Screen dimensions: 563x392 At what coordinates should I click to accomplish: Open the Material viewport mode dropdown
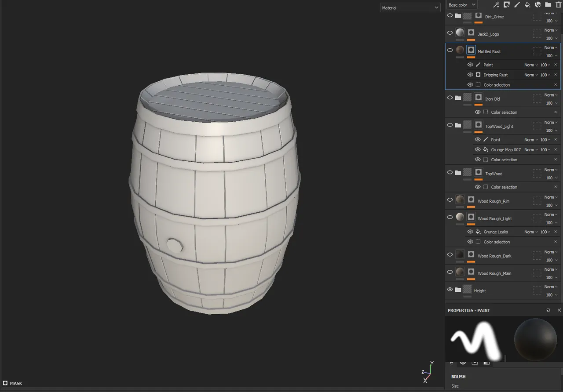[x=410, y=8]
